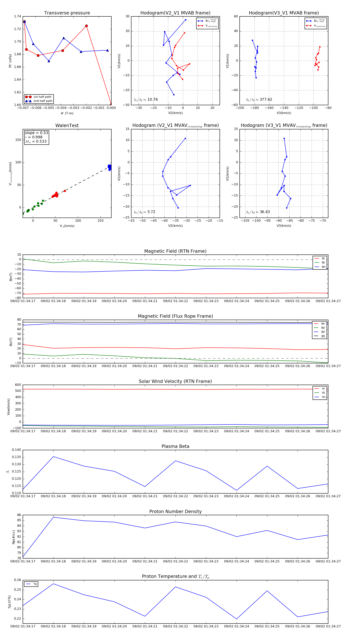Click the "VA(km/s)" x-axis label of WalenTest
Screen dimensions: 351x644
pyautogui.click(x=67, y=226)
